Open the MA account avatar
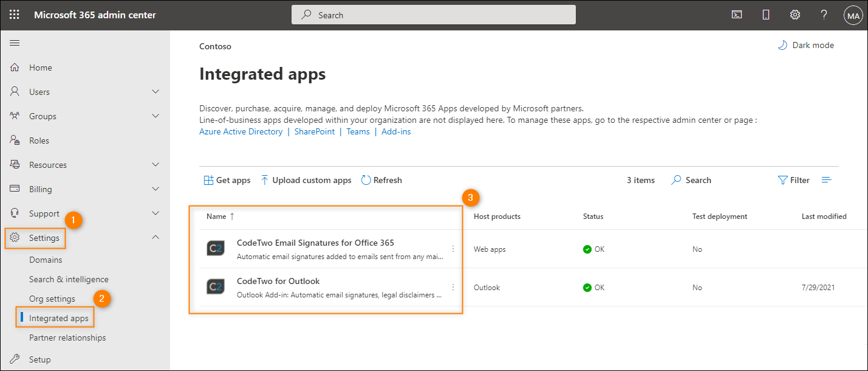The image size is (868, 371). coord(853,15)
